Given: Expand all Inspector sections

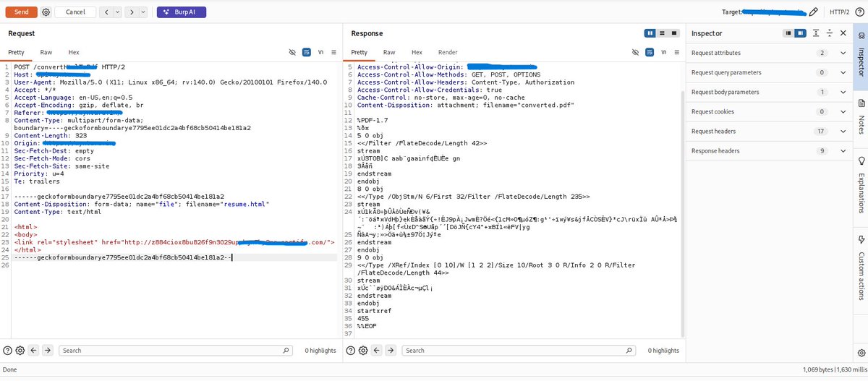Looking at the screenshot, I should point(816,33).
